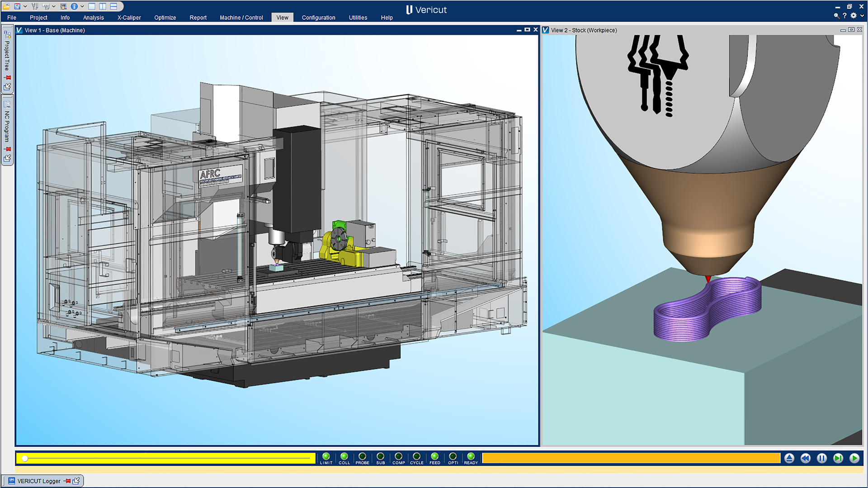Viewport: 868px width, 488px height.
Task: Pin the Project Tree panel
Action: [x=7, y=78]
